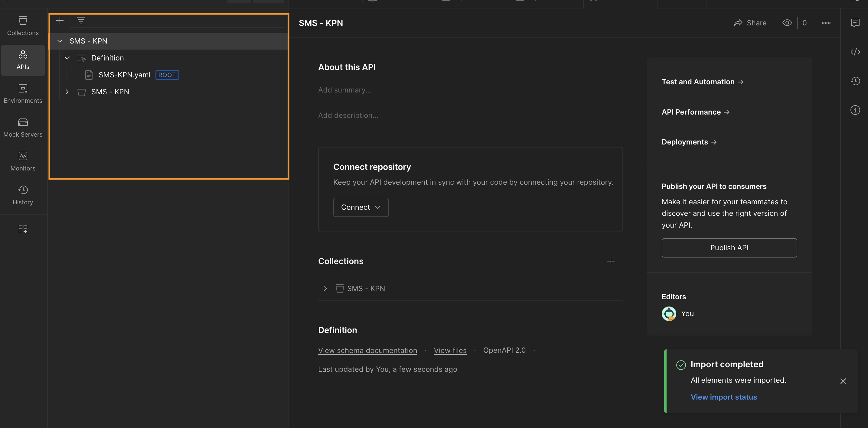
Task: Toggle the watch eye icon
Action: (787, 23)
